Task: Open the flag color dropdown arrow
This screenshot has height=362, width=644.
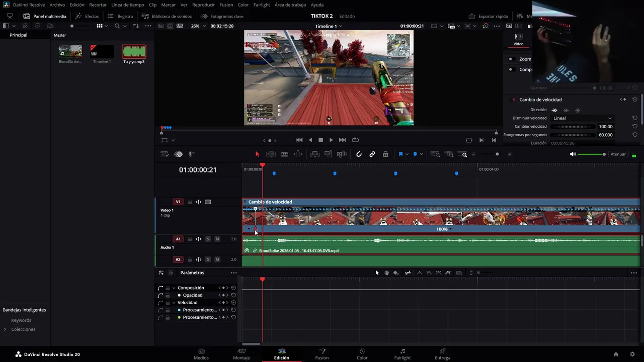Action: click(x=407, y=154)
